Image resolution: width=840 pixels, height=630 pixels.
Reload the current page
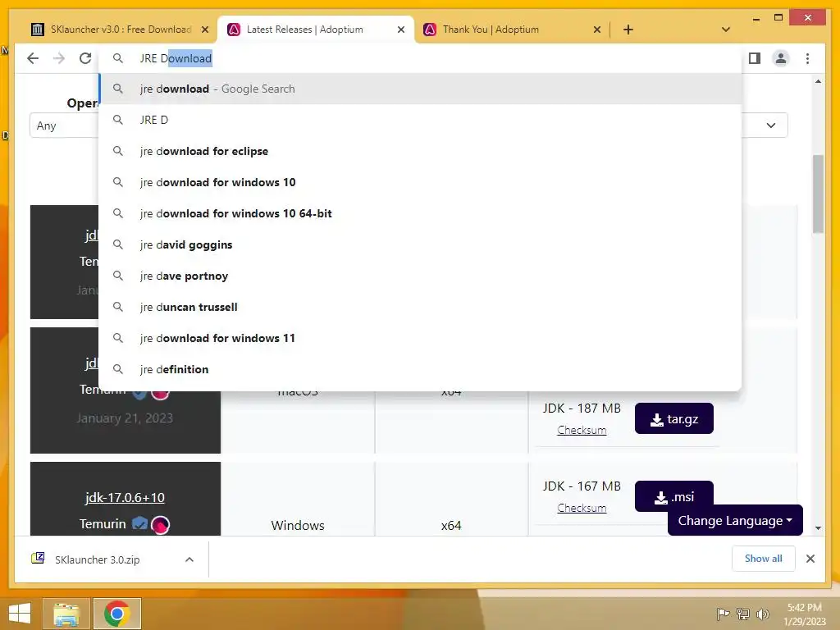tap(85, 58)
